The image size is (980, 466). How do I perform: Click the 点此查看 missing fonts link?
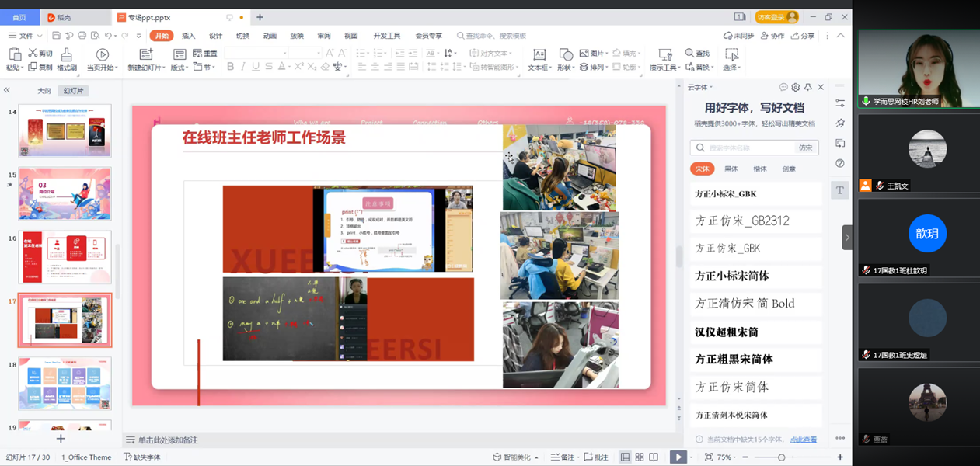[803, 440]
